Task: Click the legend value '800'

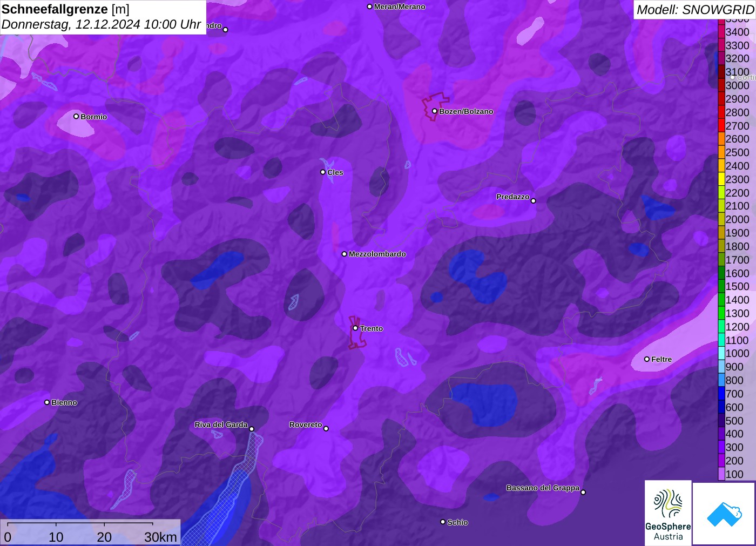Action: point(734,380)
